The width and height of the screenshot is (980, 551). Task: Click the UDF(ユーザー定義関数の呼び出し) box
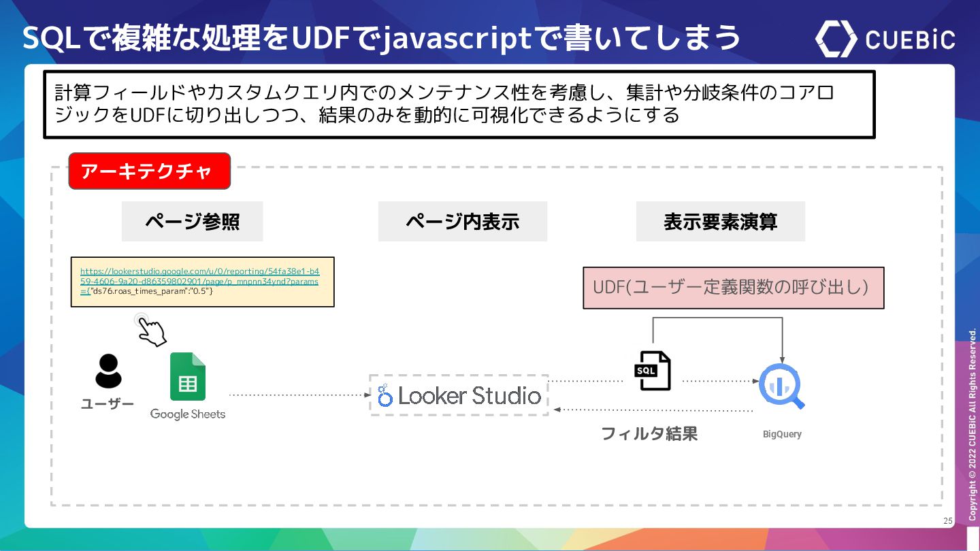(734, 288)
